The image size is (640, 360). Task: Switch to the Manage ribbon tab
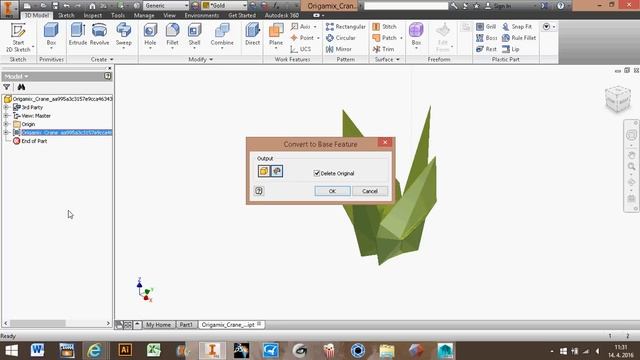point(144,16)
